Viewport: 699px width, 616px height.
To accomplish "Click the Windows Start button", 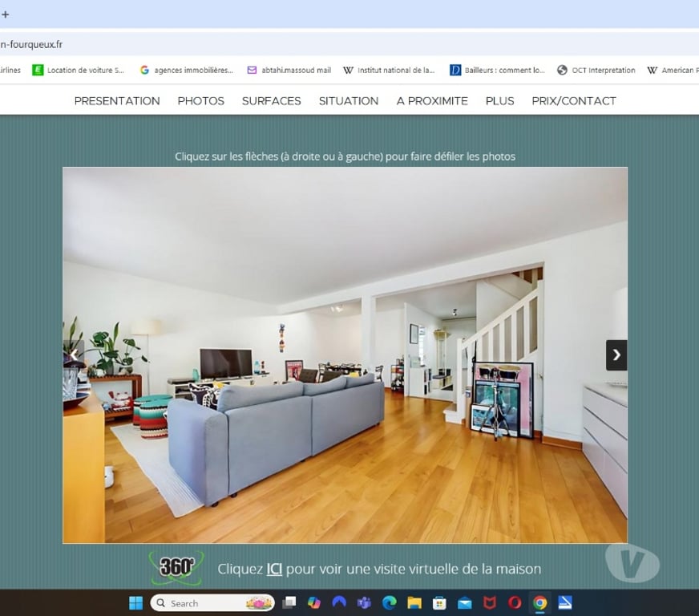I will point(135,603).
